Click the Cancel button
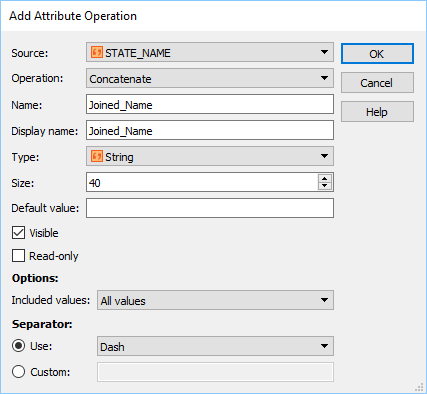 (377, 83)
